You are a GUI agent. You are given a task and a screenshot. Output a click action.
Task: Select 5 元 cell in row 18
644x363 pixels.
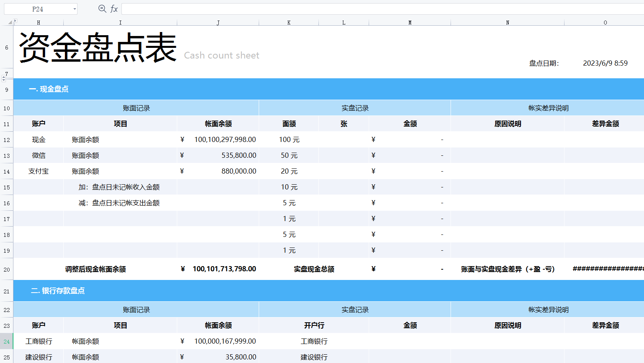289,234
